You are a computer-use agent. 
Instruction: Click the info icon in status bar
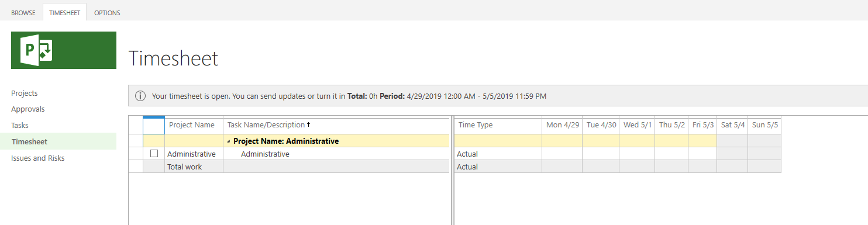click(140, 96)
